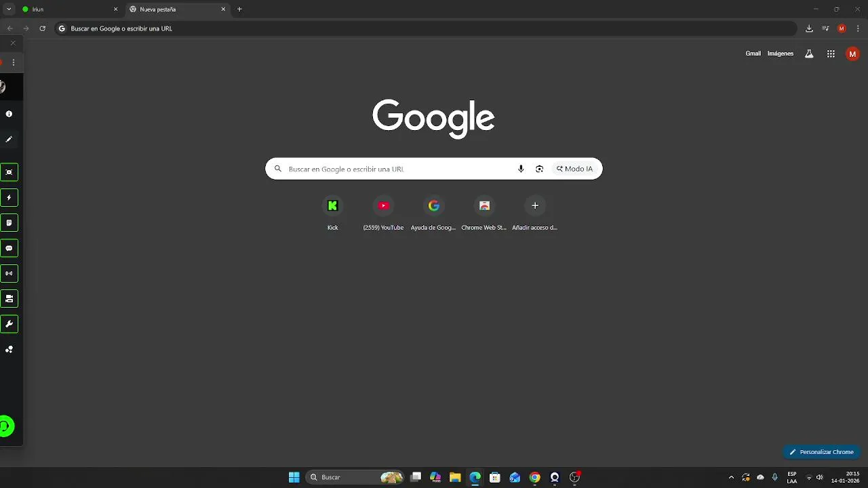Close the side panel with the X

click(13, 43)
